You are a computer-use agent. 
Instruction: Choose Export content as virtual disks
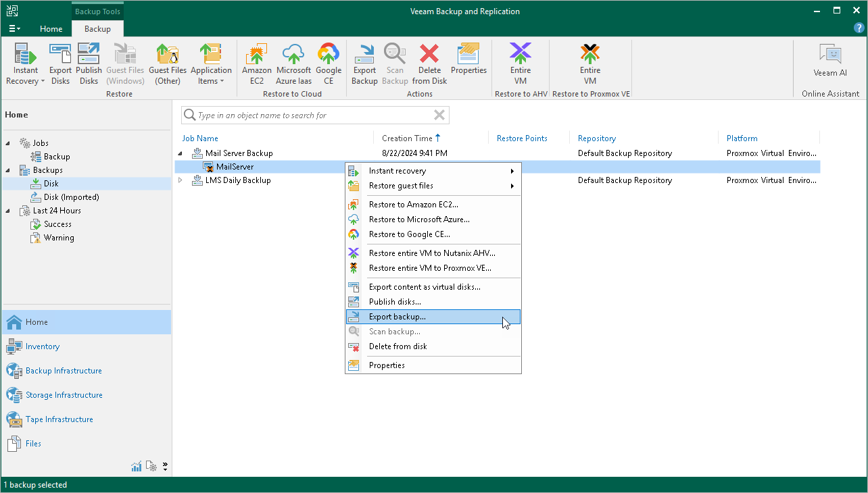[x=433, y=287]
